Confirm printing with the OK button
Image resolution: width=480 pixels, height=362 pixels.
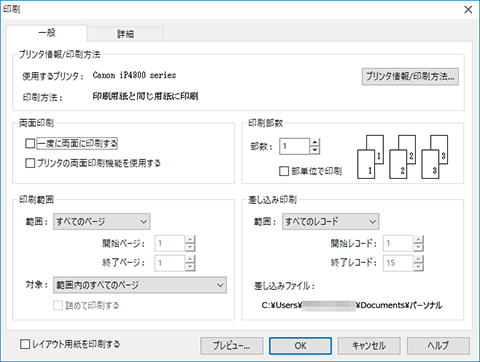tap(300, 346)
